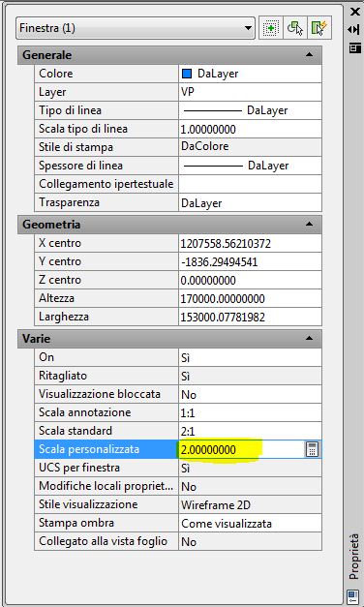Select the Colore property label
364x607 pixels.
[x=56, y=74]
